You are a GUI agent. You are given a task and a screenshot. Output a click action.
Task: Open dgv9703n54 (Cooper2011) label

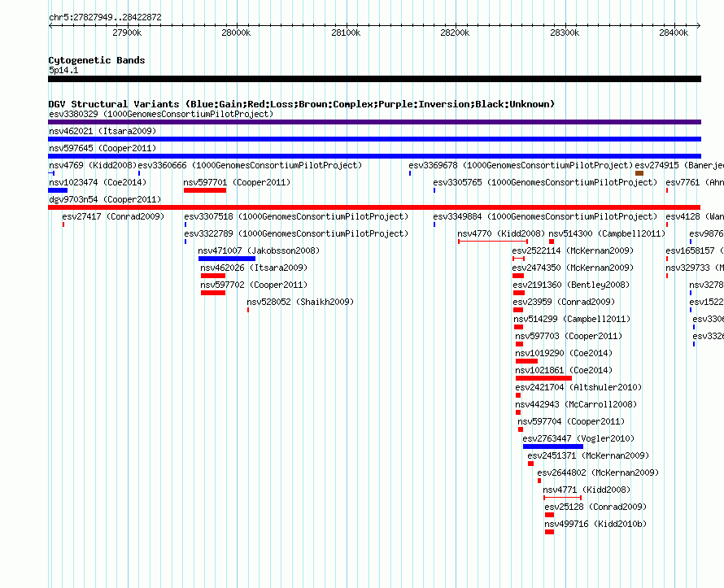[105, 199]
